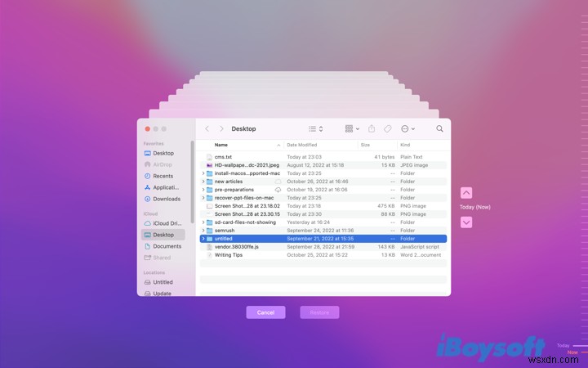Click cloud status icon beside new articles
Viewport: 588px width, 368px height.
[x=278, y=182]
